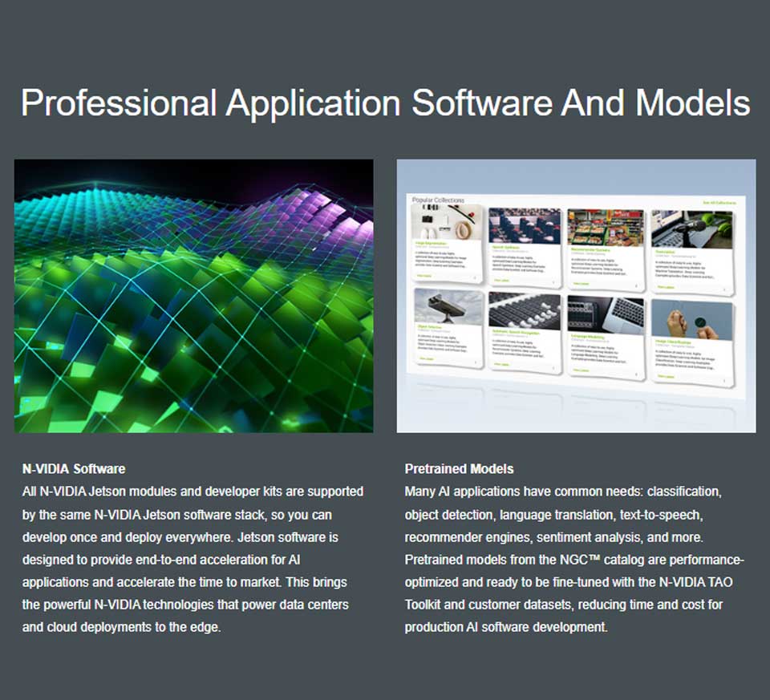Click the Image Classification collection thumbnail
Viewport: 770px width, 700px height.
coord(692,318)
